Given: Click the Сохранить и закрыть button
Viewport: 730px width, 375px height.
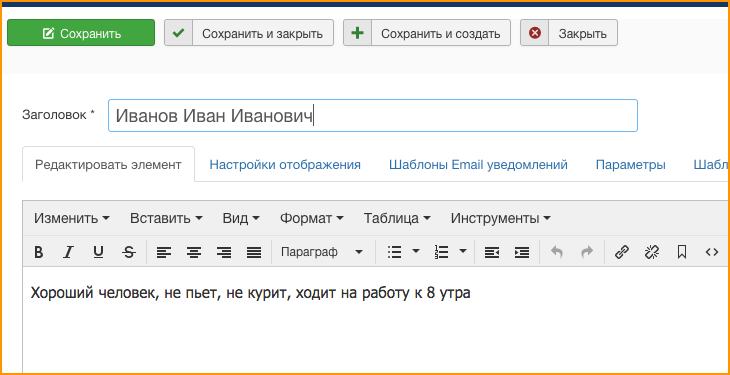Looking at the screenshot, I should coord(249,33).
